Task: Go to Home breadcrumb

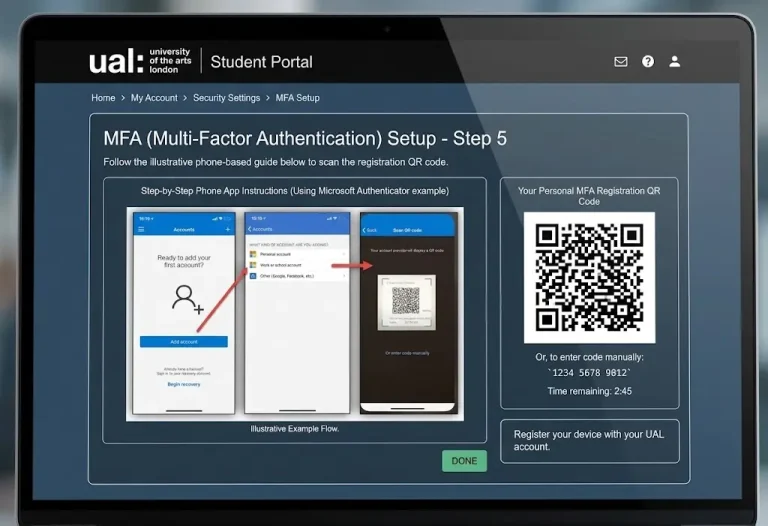Action: click(103, 98)
